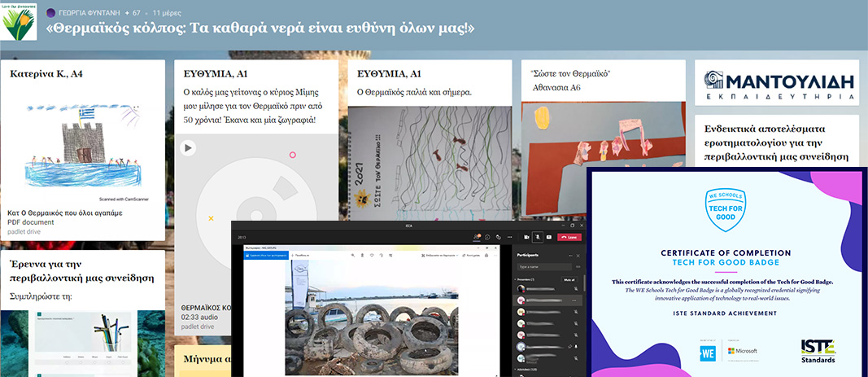Select 'Ενδεικτικά αποτελέσματα ερωτηματολογίου' post title
This screenshot has height=377, width=868.
[x=777, y=142]
